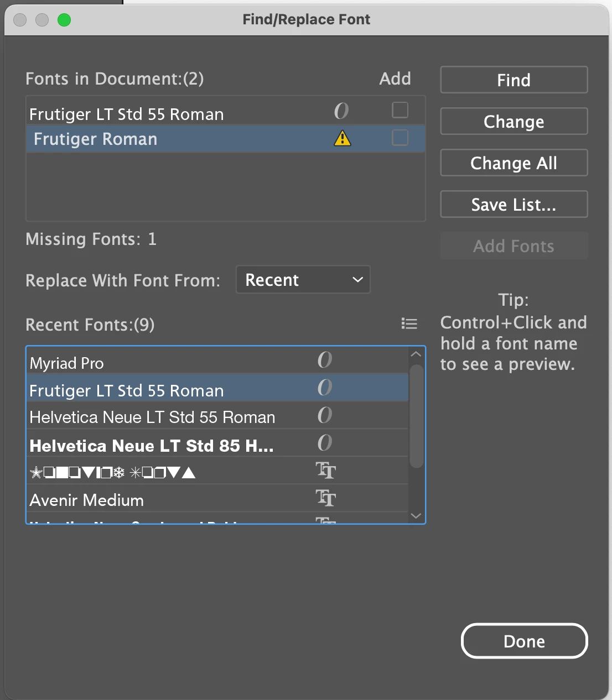Click OpenType icon of Frutiger LT Std in recent list
This screenshot has width=612, height=700.
(325, 388)
